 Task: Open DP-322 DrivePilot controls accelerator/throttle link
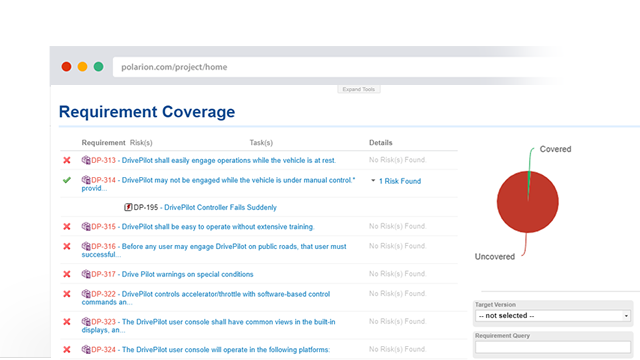point(206,298)
